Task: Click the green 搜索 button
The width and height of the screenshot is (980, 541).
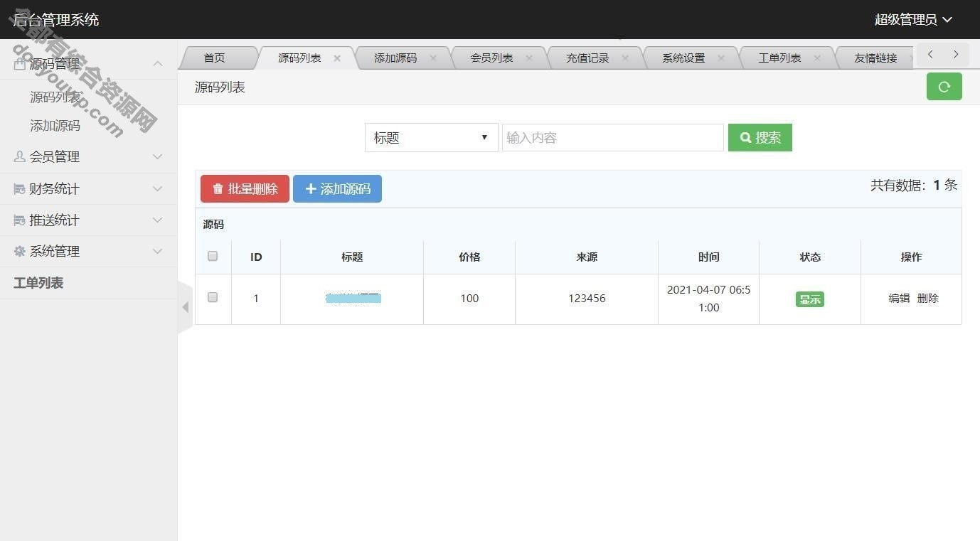Action: 760,138
